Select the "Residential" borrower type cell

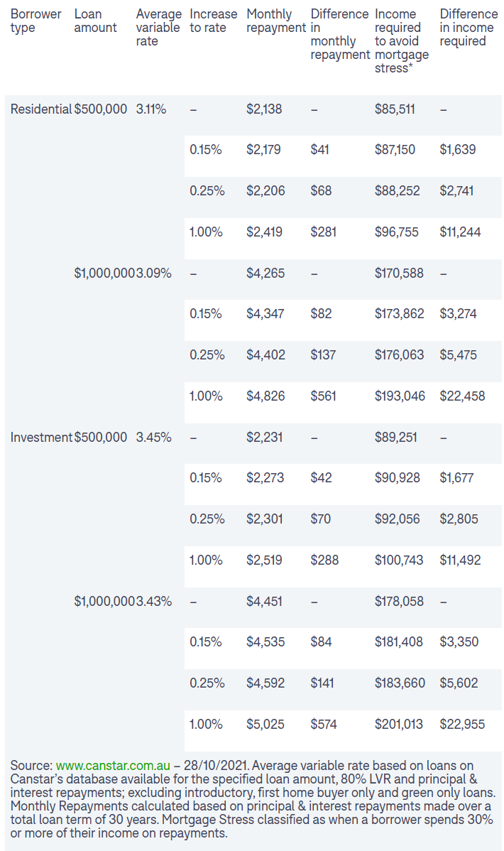click(41, 109)
